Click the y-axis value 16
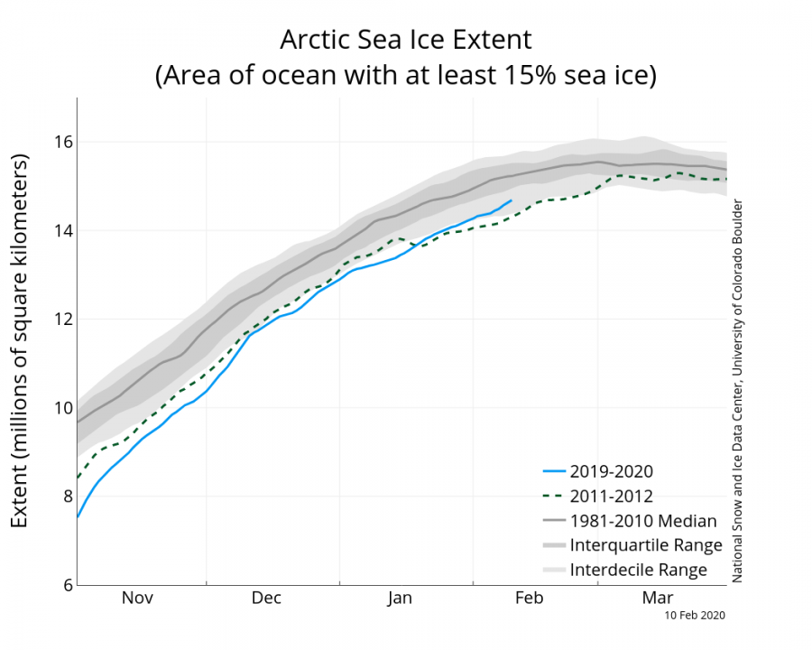 [x=64, y=142]
